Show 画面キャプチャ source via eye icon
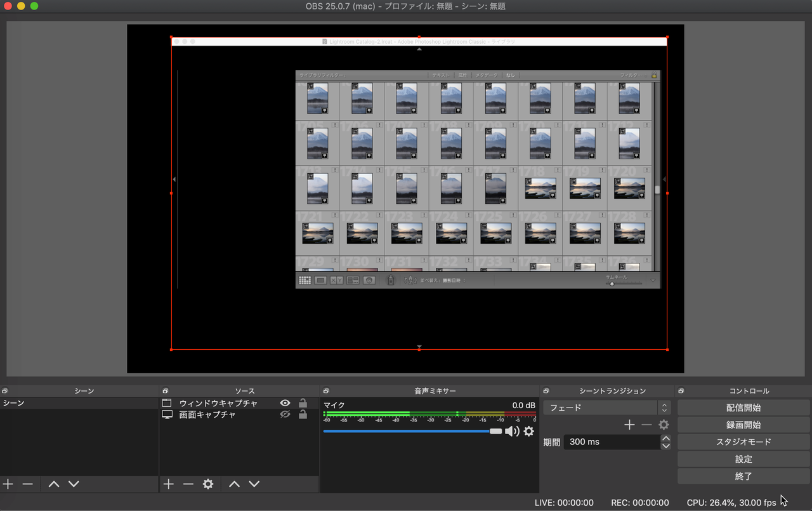 (285, 415)
